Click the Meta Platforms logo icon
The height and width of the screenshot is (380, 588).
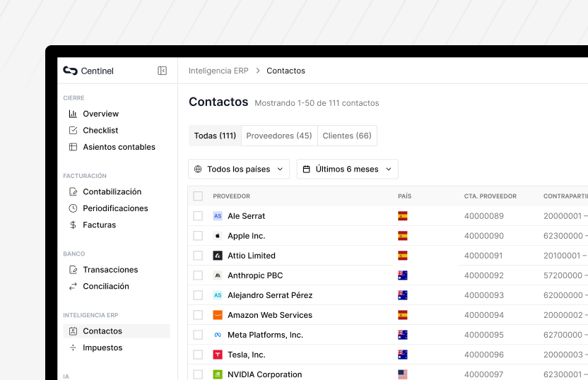218,335
